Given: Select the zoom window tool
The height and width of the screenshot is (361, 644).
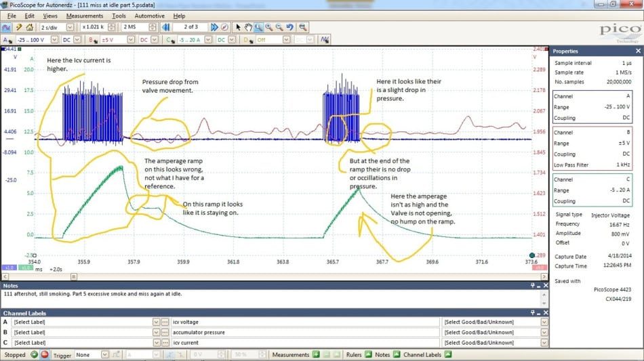Looking at the screenshot, I should [x=258, y=27].
